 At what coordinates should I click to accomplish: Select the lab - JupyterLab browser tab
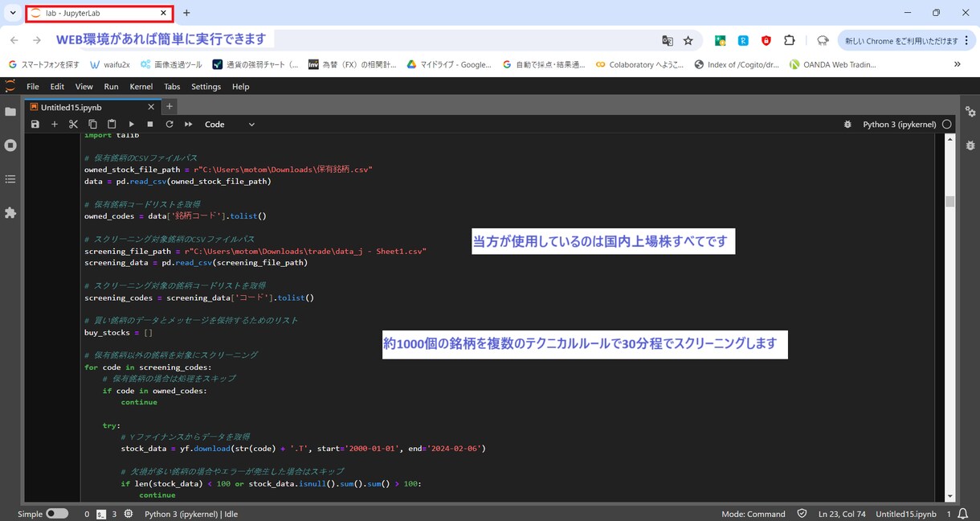[x=99, y=13]
